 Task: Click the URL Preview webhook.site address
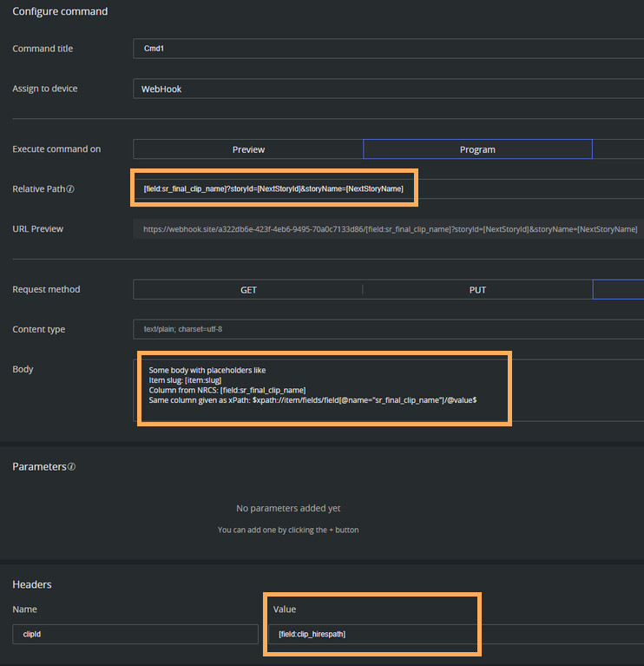pyautogui.click(x=390, y=229)
